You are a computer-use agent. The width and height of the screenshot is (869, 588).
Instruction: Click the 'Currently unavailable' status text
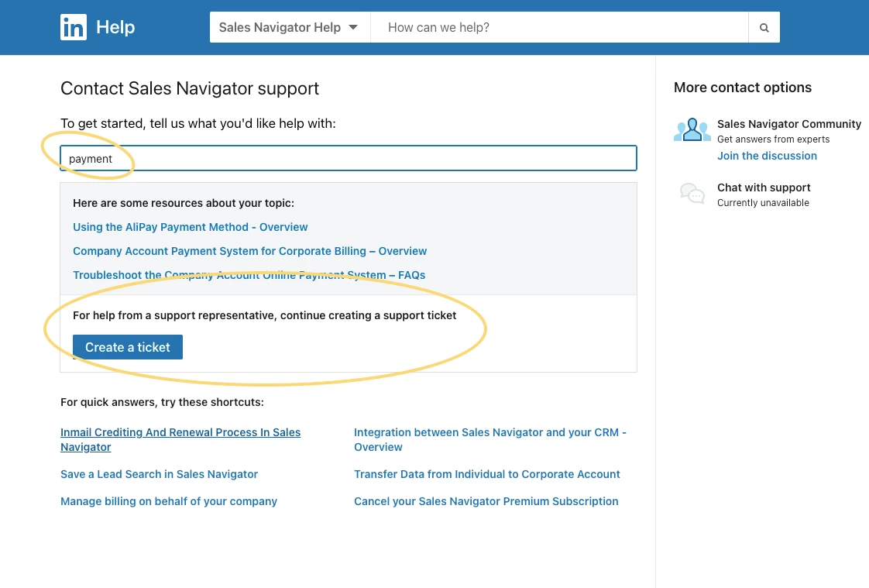pyautogui.click(x=763, y=203)
